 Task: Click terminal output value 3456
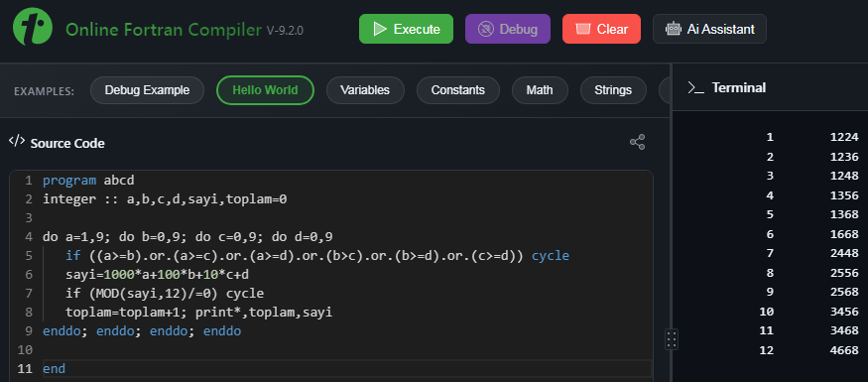point(844,312)
